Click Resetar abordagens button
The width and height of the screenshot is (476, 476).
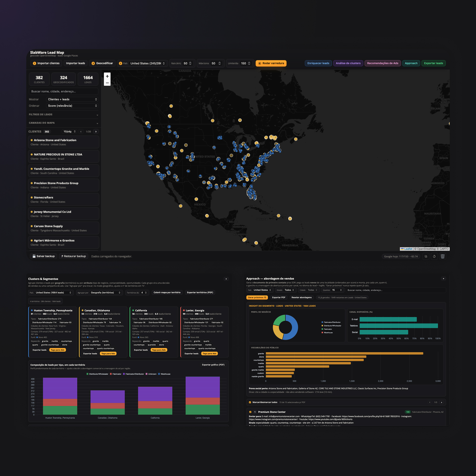tap(301, 297)
